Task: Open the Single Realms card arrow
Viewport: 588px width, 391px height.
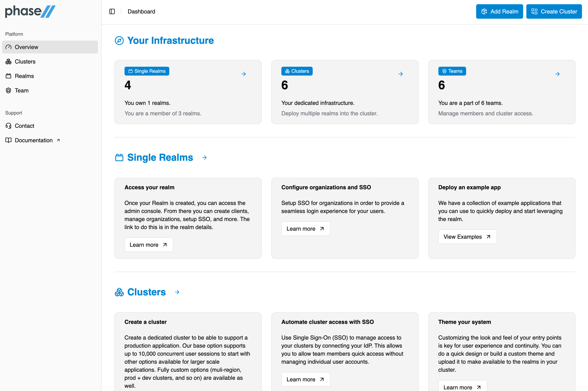Action: click(x=243, y=74)
